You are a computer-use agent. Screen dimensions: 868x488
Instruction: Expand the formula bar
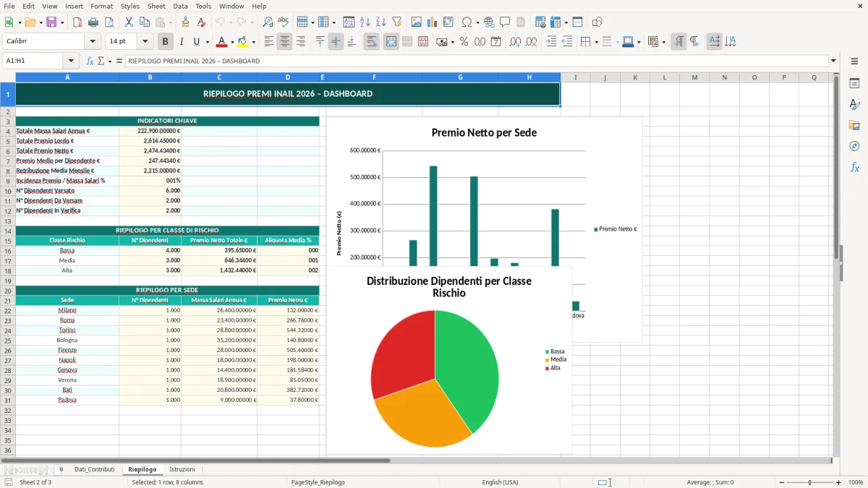point(833,61)
